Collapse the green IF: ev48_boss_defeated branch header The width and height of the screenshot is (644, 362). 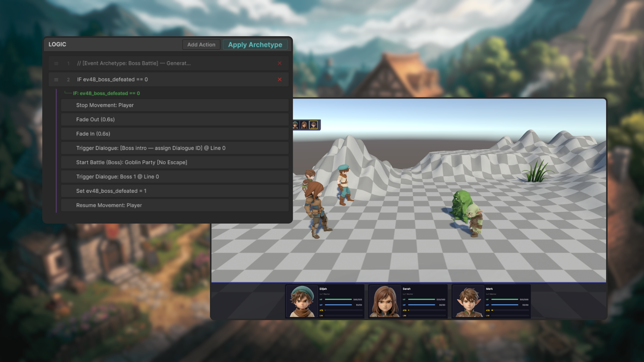pyautogui.click(x=106, y=93)
